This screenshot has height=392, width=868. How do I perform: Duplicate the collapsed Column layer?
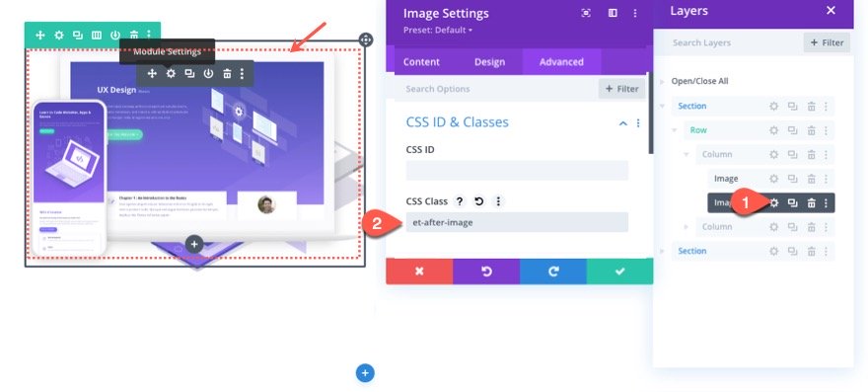(793, 227)
